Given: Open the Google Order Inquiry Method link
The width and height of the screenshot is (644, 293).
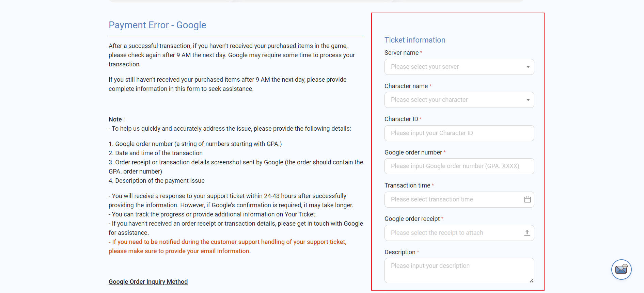Looking at the screenshot, I should click(x=148, y=282).
